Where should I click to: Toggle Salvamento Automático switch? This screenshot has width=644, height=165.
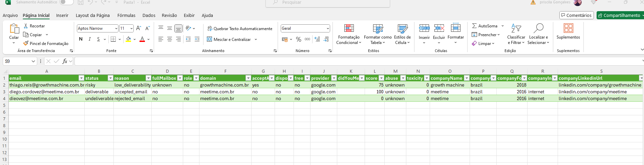(x=66, y=2)
